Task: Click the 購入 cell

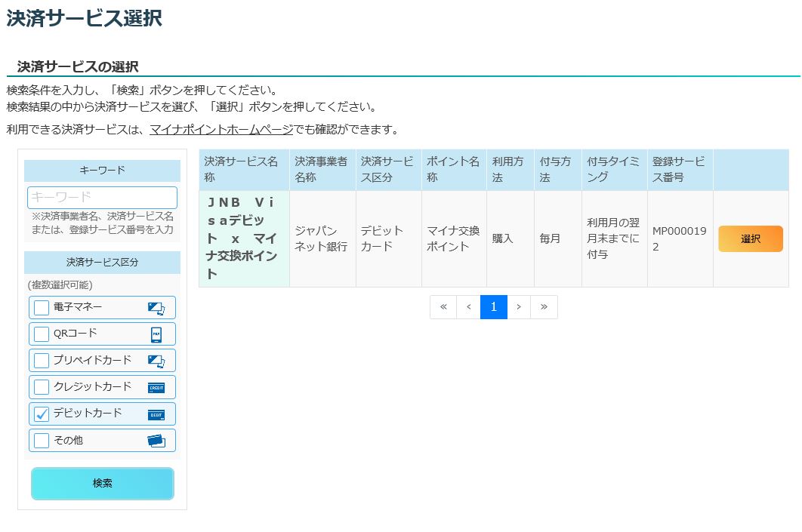Action: click(511, 238)
